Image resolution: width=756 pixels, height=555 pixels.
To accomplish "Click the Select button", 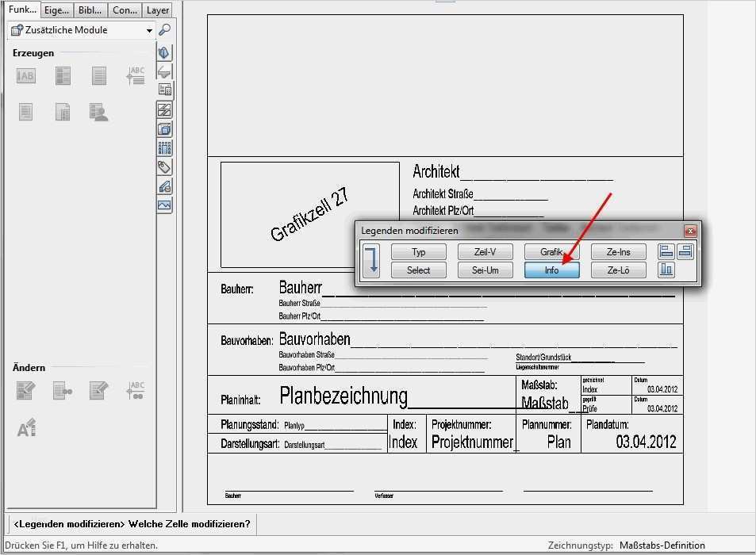I will 419,270.
